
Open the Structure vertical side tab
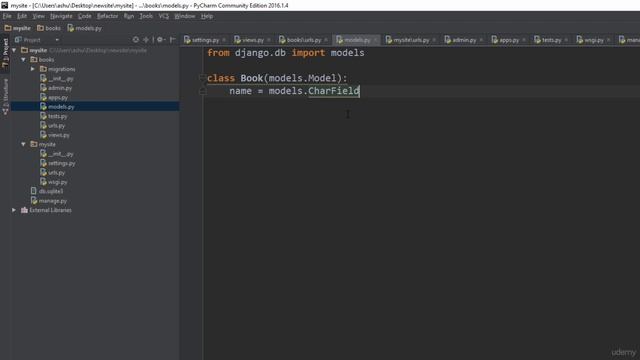tap(5, 96)
